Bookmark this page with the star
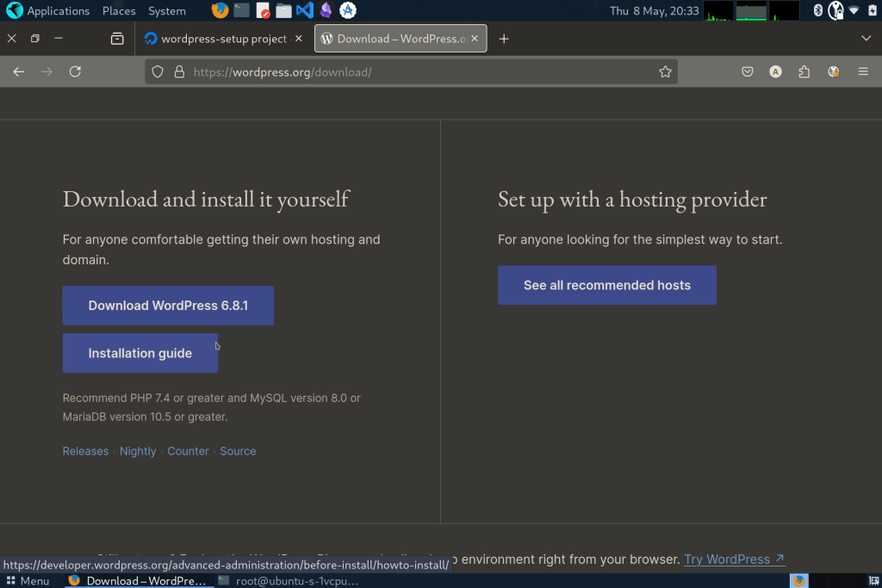 pos(666,72)
